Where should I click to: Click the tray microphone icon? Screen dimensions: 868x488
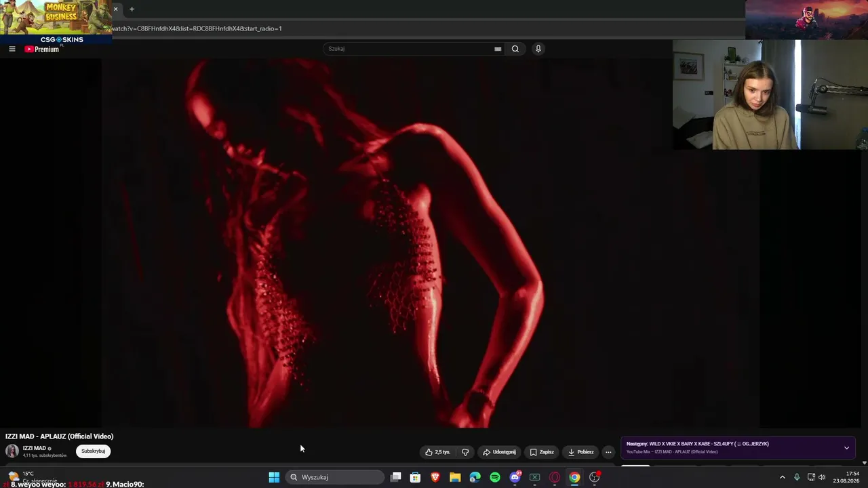(797, 477)
